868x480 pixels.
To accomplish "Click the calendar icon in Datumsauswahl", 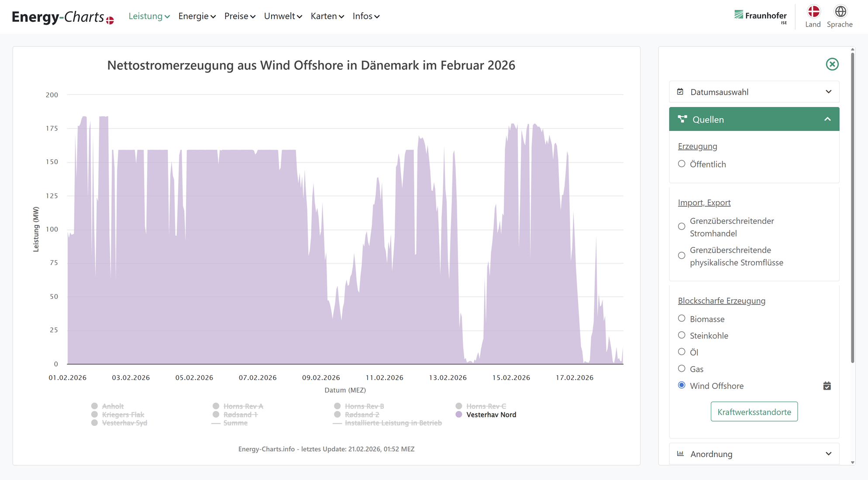I will (680, 92).
